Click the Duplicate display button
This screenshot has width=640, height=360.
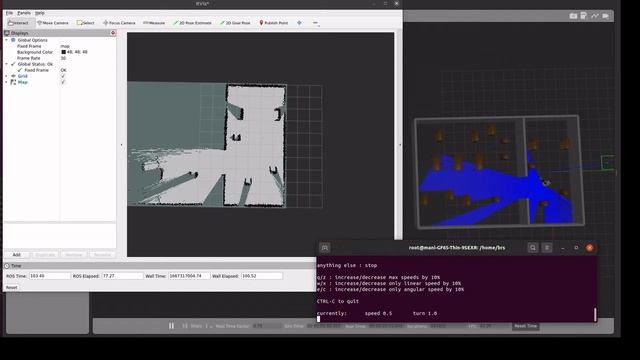(x=45, y=255)
